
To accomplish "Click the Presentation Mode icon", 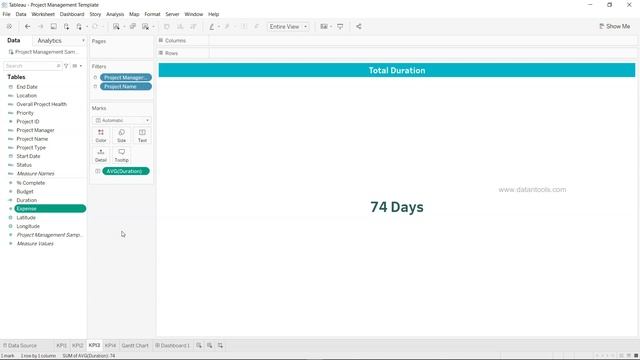I will (x=340, y=27).
